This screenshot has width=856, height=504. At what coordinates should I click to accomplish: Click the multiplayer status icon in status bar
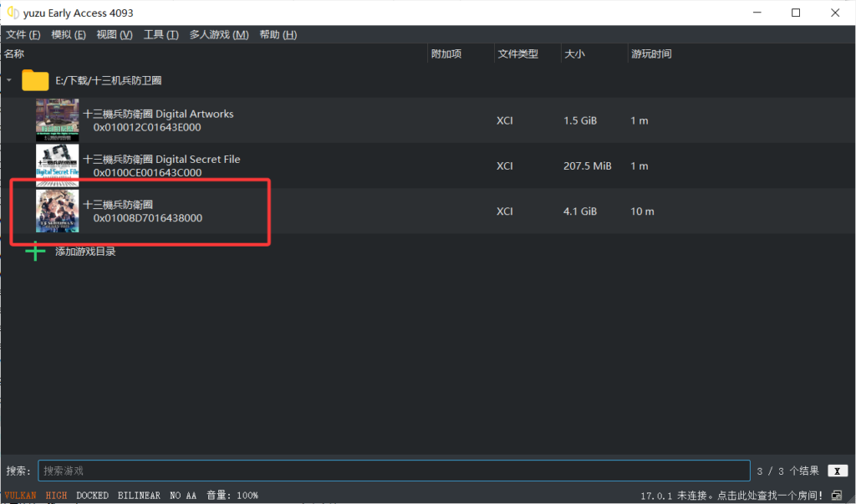837,496
